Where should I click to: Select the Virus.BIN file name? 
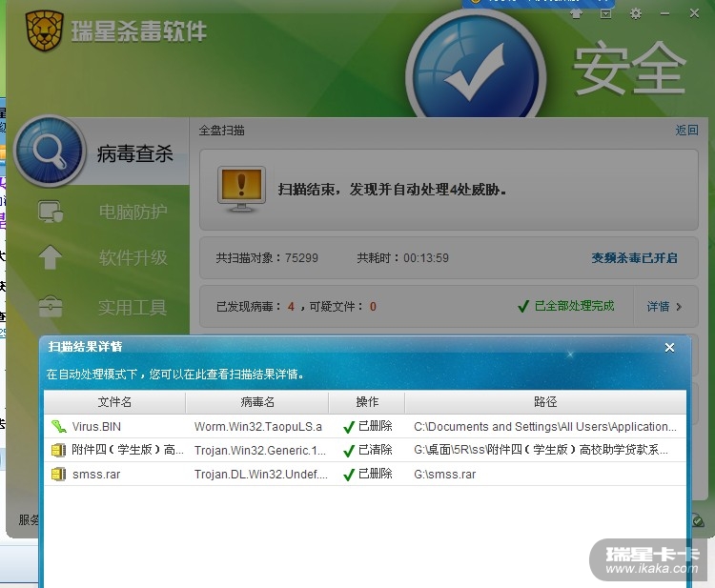[96, 427]
